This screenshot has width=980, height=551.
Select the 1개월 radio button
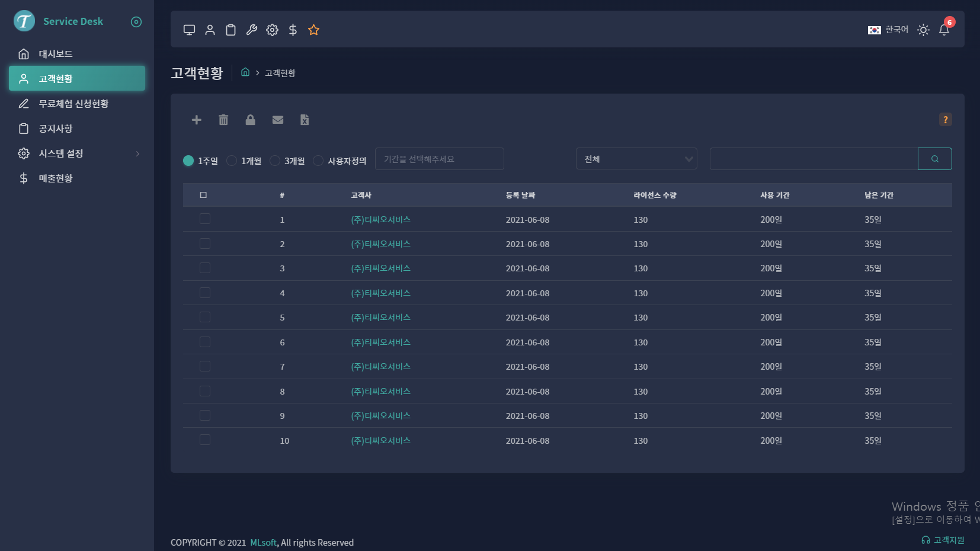tap(232, 161)
